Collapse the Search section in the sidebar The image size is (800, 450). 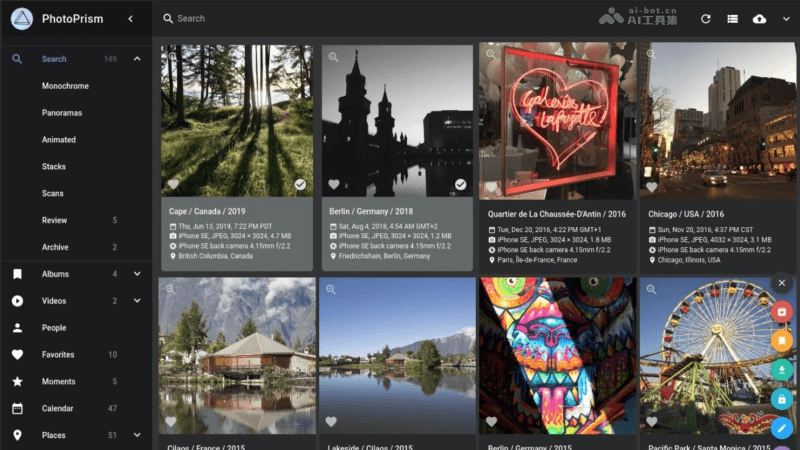pyautogui.click(x=137, y=59)
